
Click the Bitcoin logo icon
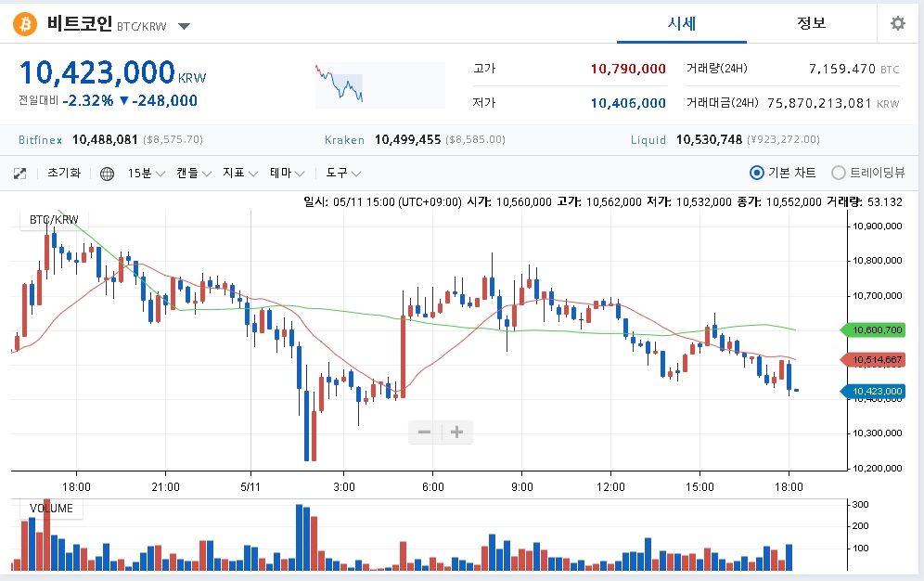point(25,24)
